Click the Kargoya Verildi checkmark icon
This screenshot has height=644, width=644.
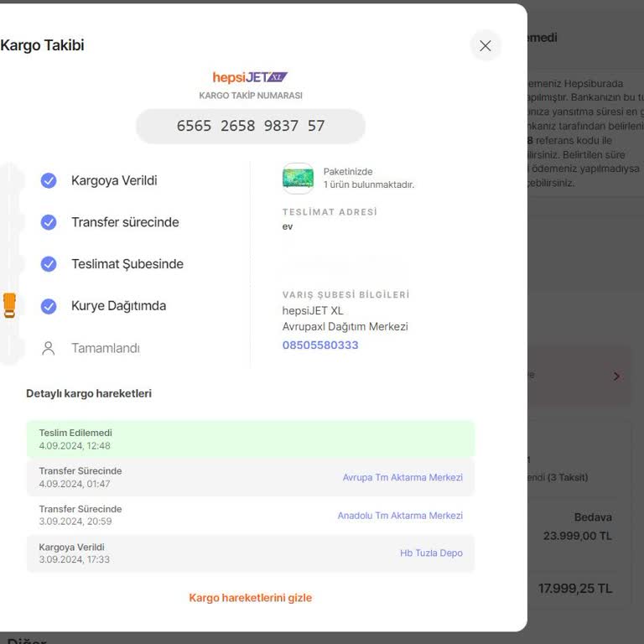49,180
